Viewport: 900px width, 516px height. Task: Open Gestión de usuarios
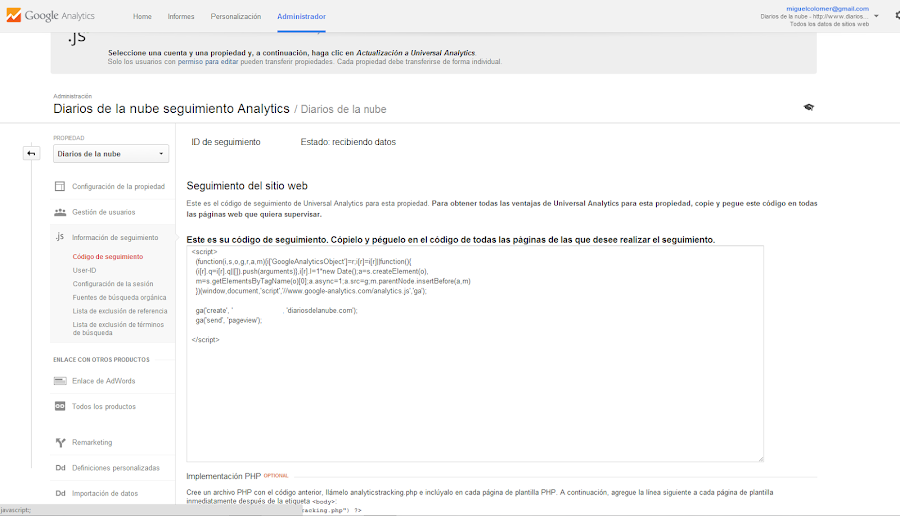pyautogui.click(x=104, y=212)
